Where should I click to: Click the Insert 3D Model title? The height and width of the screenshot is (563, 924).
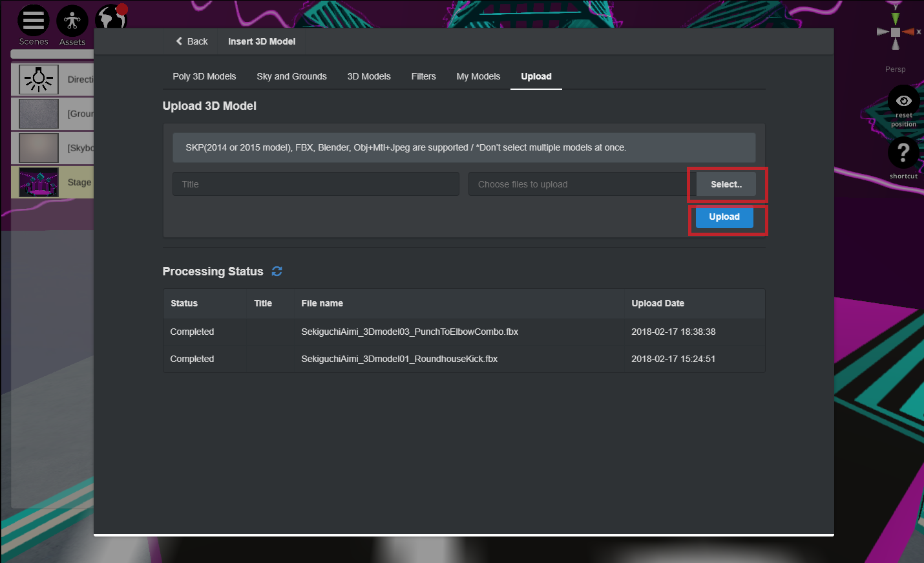pos(262,41)
